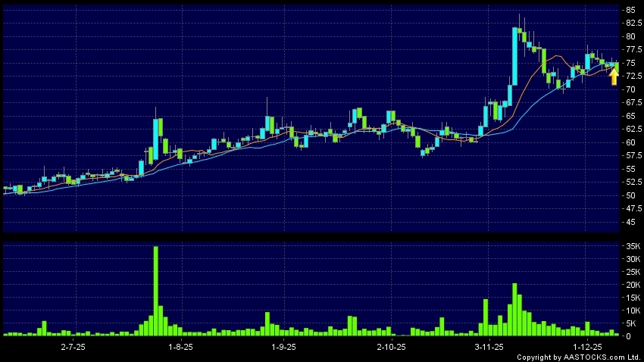Screen dimensions: 644x362
Task: Select the 50 price axis label
Action: coord(630,196)
